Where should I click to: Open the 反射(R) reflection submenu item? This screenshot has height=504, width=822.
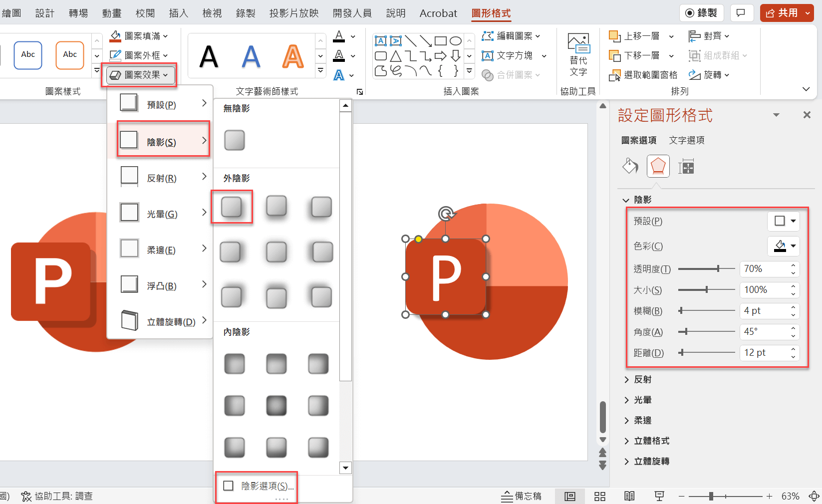(163, 177)
